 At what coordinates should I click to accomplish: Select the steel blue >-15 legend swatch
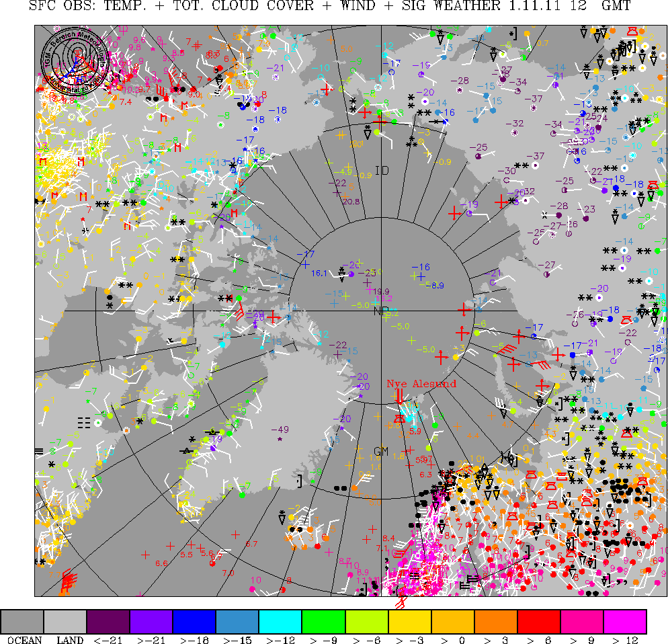click(237, 622)
